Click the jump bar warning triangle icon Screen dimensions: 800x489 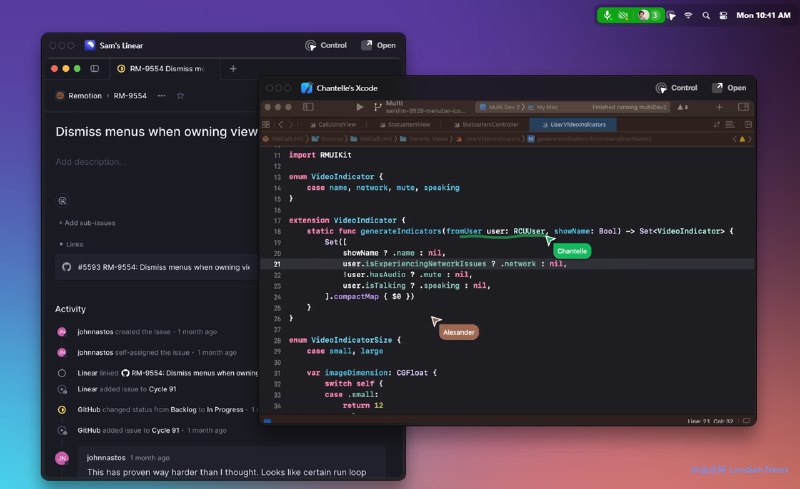point(742,139)
